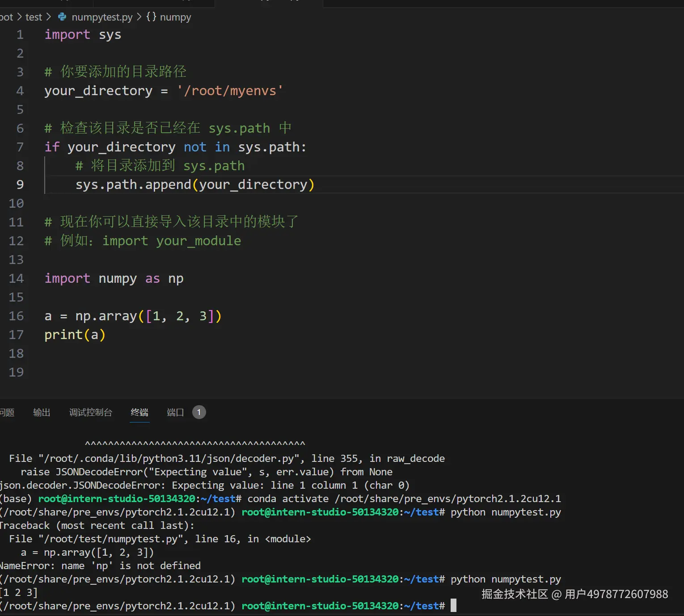This screenshot has width=684, height=616.
Task: Select the 'numpy' breadcrumb symbol
Action: click(x=175, y=17)
